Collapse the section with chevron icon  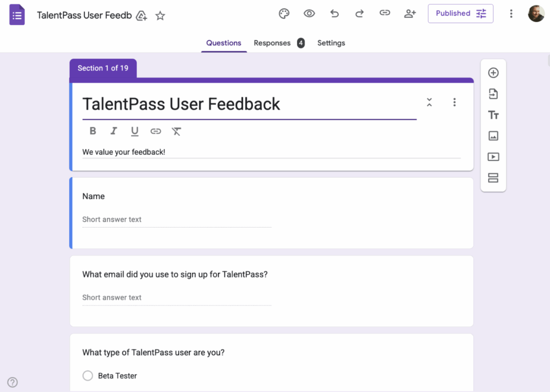(x=429, y=103)
